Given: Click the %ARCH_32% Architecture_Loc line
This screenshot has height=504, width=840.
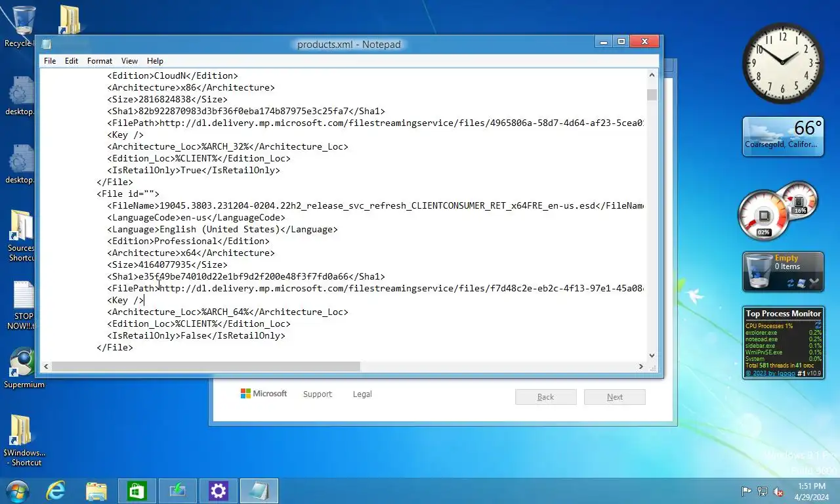Looking at the screenshot, I should 228,146.
